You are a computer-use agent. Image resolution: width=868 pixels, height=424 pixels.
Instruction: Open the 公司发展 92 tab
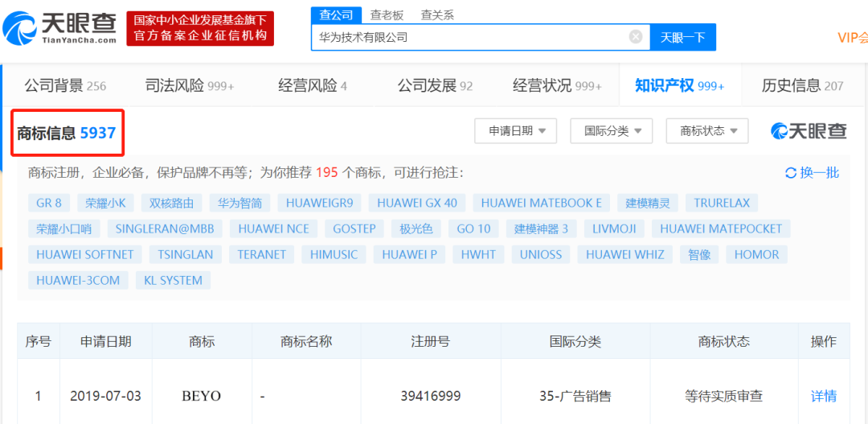coord(435,86)
